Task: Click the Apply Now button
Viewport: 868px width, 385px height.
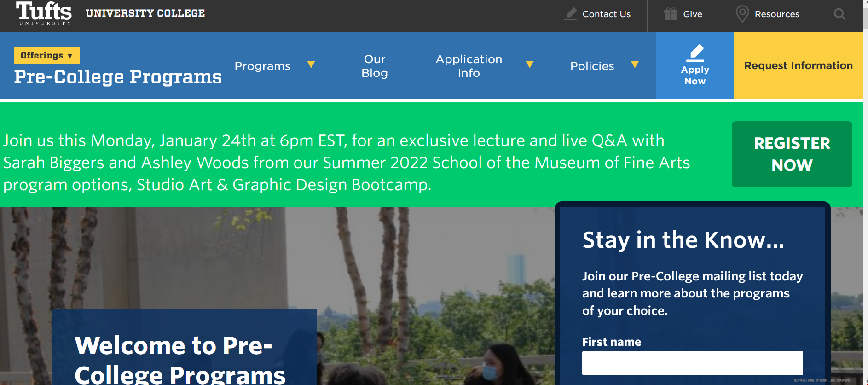Action: click(695, 65)
